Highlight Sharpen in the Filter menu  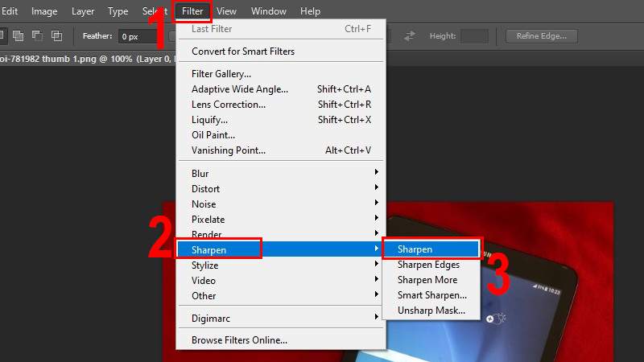[x=281, y=249]
